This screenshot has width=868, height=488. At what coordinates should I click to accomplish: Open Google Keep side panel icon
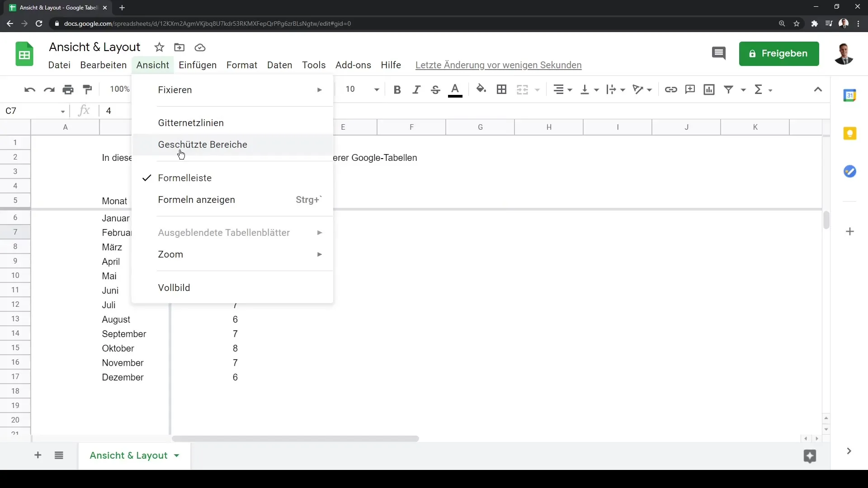coord(850,133)
